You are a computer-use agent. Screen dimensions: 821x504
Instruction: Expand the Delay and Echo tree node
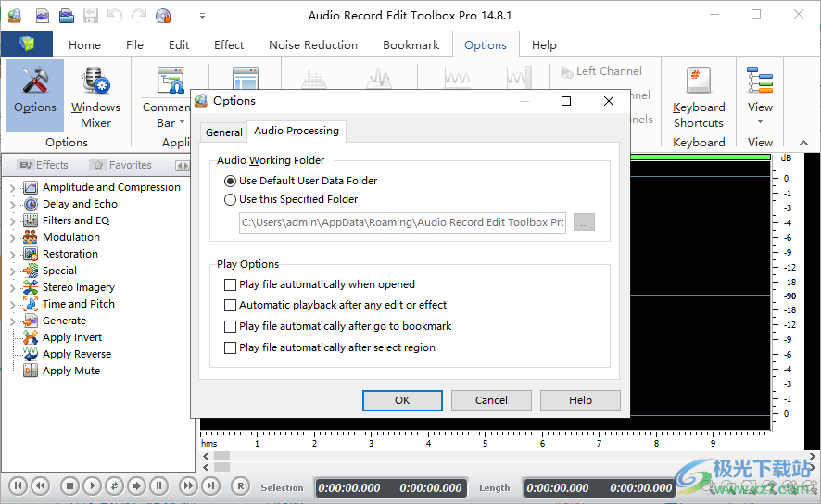click(13, 205)
